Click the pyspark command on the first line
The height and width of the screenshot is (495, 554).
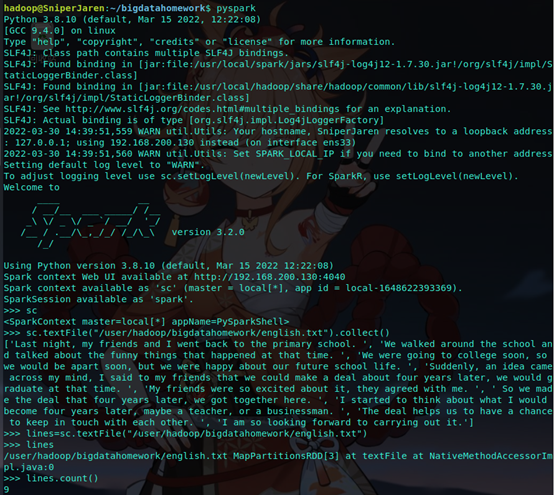click(x=236, y=8)
